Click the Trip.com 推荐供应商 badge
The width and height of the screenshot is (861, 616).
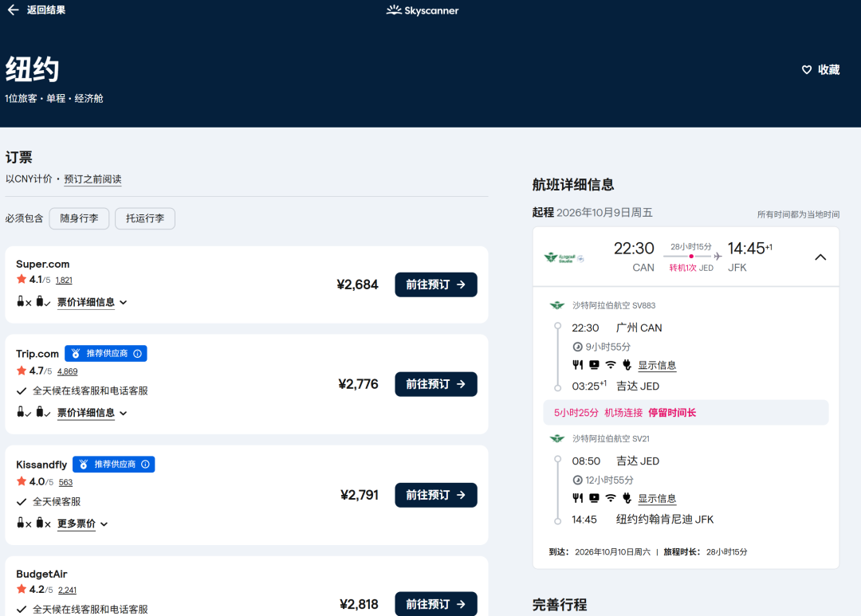(106, 354)
